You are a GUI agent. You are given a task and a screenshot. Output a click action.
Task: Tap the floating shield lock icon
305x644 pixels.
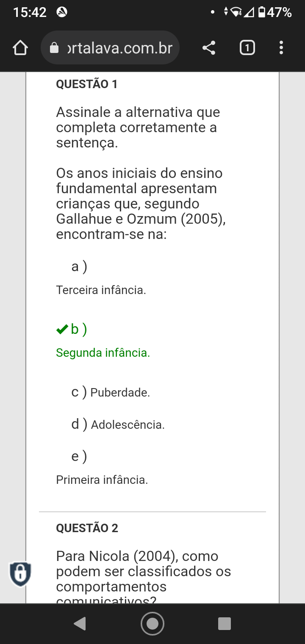20,574
